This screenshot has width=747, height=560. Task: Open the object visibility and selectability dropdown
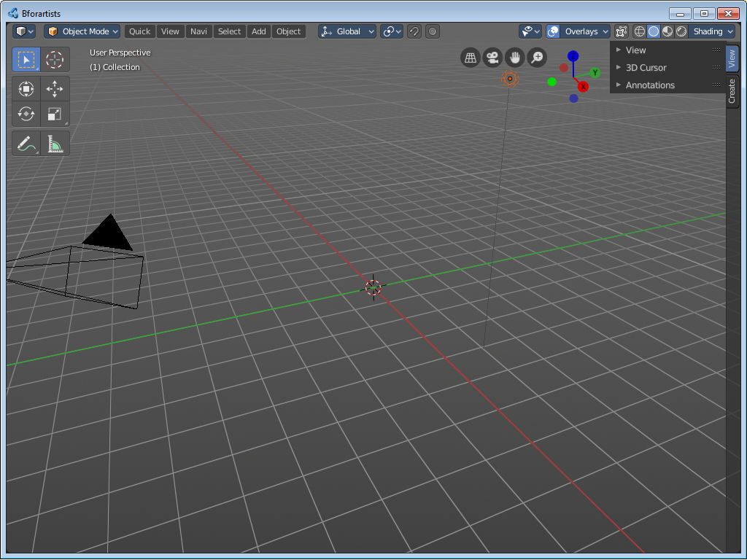(530, 31)
